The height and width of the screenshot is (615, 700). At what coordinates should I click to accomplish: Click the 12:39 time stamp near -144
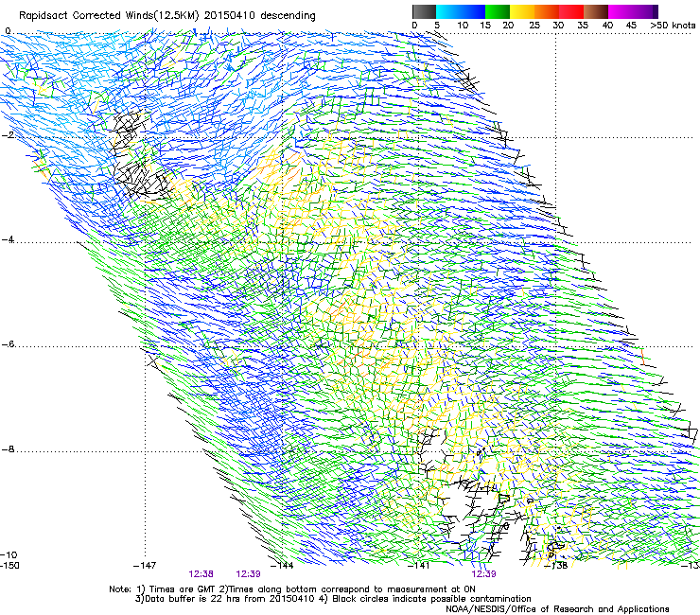coord(248,574)
